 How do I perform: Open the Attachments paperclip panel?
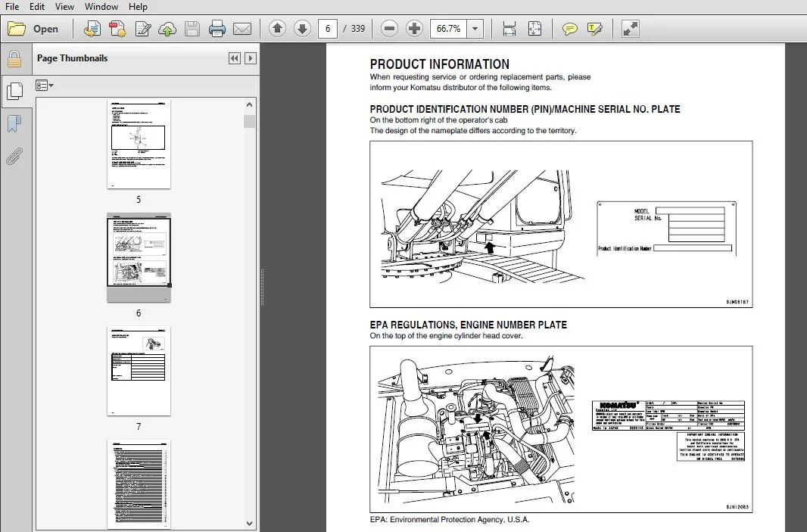(x=14, y=156)
